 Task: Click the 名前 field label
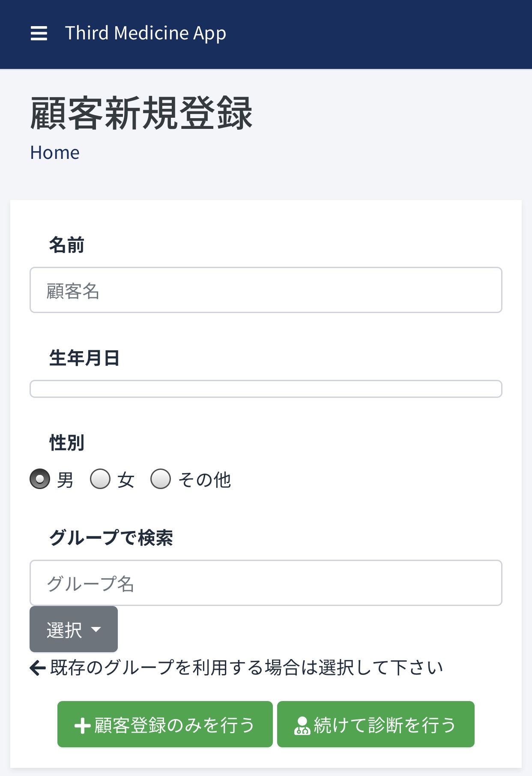coord(66,245)
